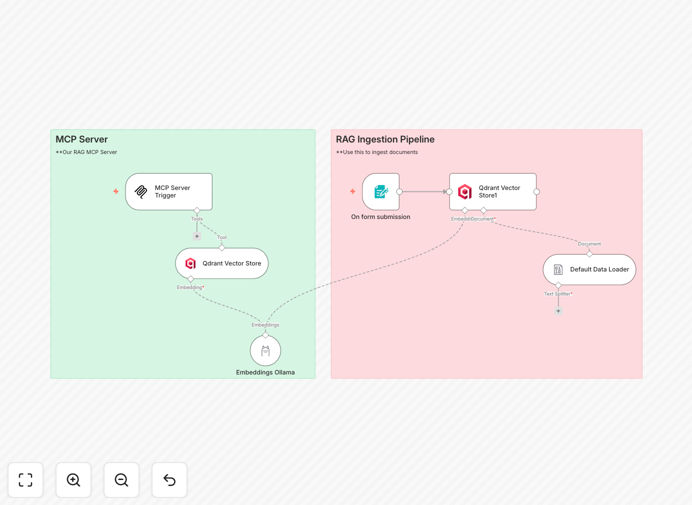This screenshot has height=505, width=692.
Task: Click the lightning trigger mark beside On form submission
Action: pyautogui.click(x=353, y=191)
